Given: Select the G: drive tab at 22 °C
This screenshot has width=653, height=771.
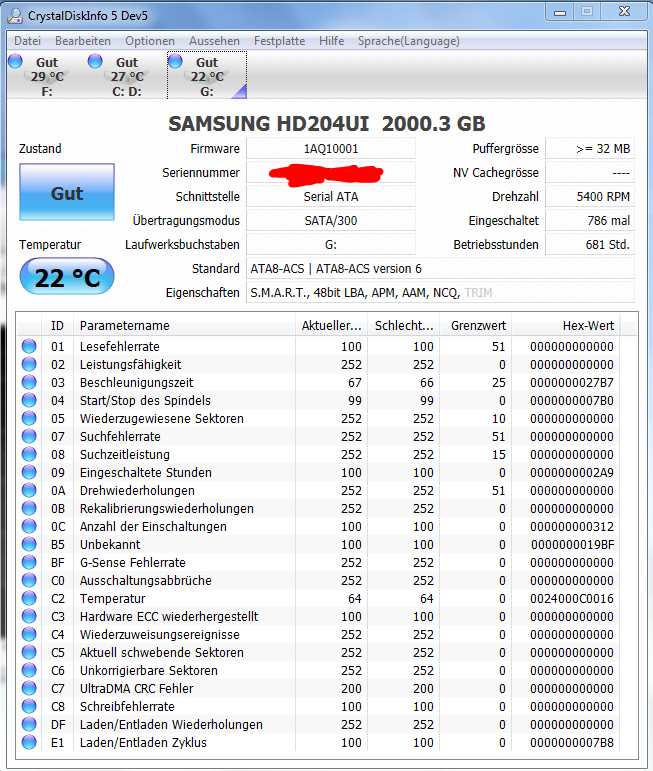Looking at the screenshot, I should (207, 75).
